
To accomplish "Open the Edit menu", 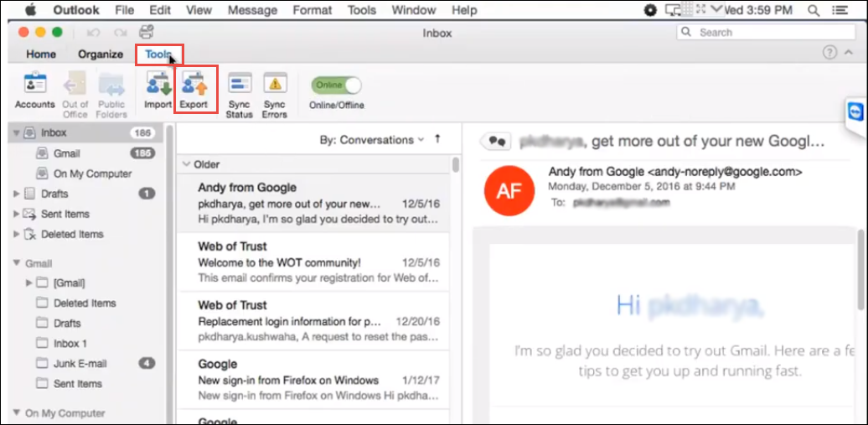I will click(160, 10).
